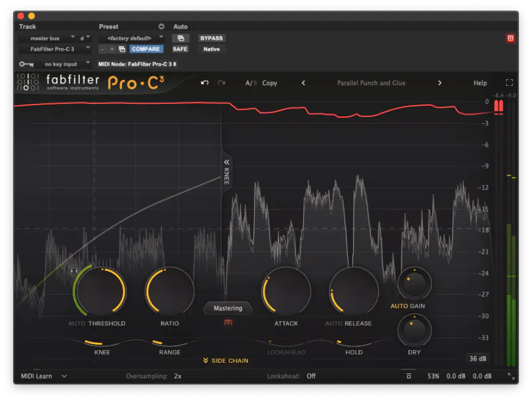The width and height of the screenshot is (532, 400).
Task: Toggle AUTO threshold mode
Action: [x=76, y=323]
